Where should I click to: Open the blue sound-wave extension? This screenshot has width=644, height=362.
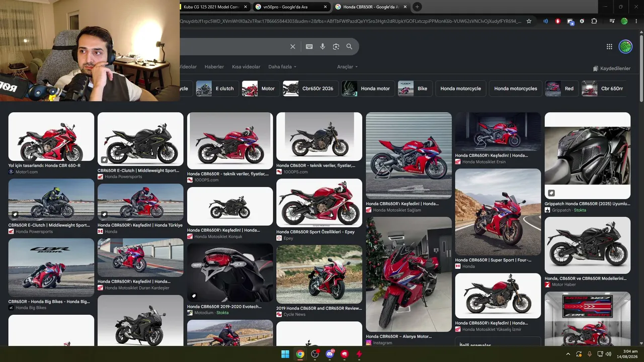click(545, 21)
